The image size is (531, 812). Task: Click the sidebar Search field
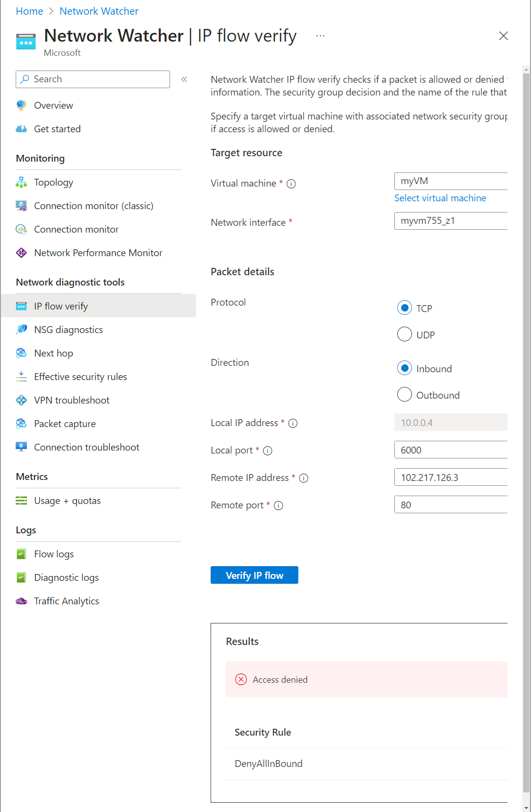coord(93,79)
